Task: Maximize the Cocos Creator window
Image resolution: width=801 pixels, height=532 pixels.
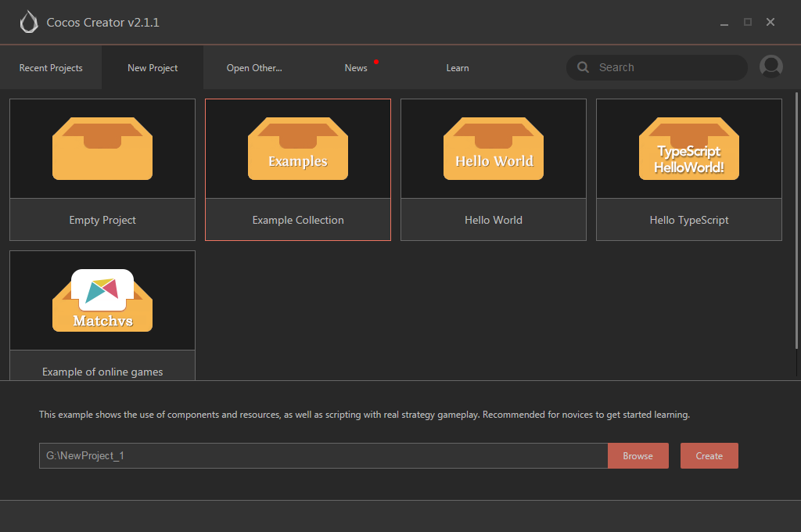Action: [748, 22]
